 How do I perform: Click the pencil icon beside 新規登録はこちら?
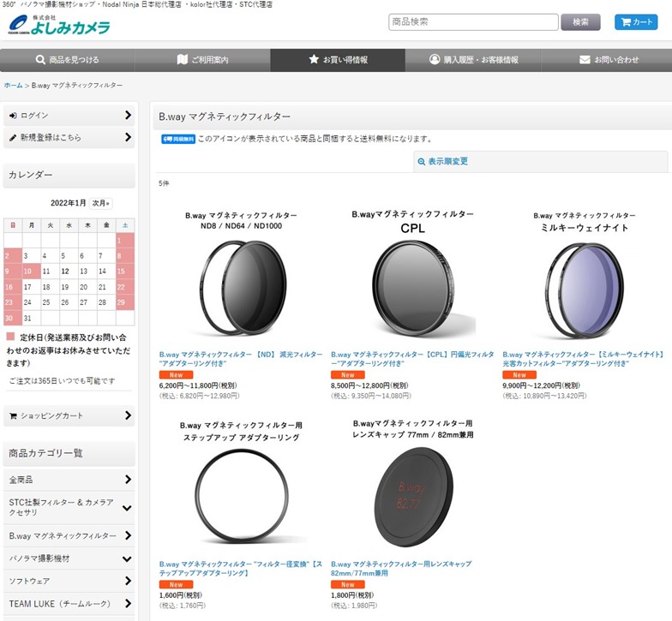coord(13,138)
